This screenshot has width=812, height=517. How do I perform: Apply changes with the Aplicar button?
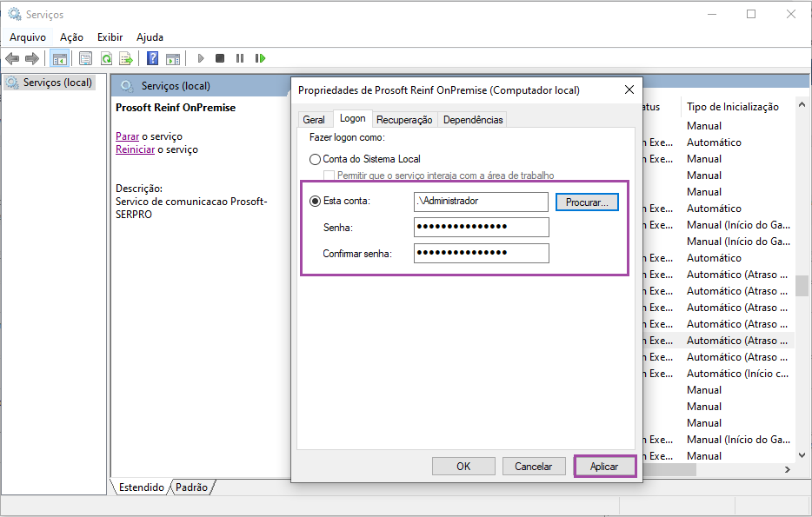click(604, 467)
